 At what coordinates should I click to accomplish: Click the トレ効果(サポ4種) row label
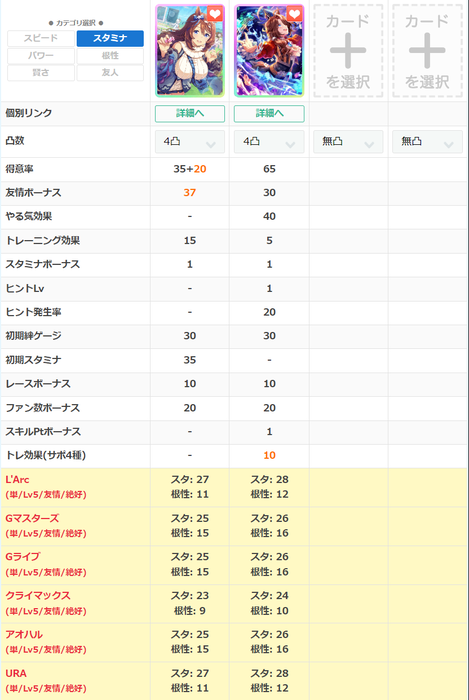[x=46, y=455]
